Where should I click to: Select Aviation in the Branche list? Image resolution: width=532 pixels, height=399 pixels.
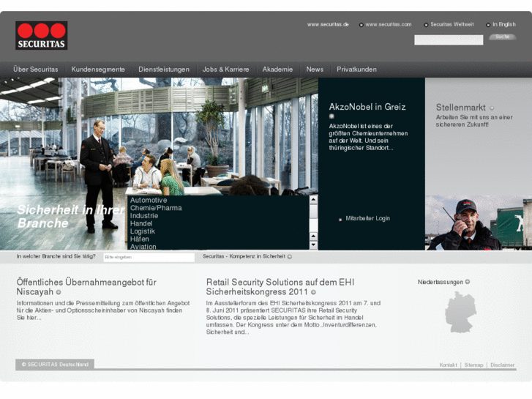point(143,247)
